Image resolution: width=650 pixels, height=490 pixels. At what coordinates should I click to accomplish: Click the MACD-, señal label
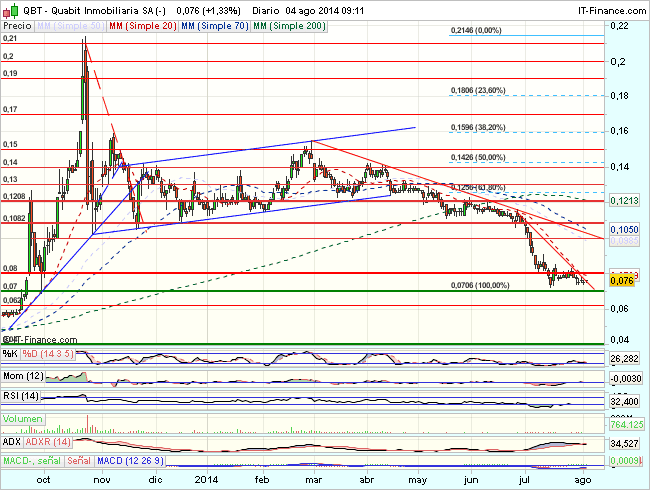pyautogui.click(x=32, y=461)
